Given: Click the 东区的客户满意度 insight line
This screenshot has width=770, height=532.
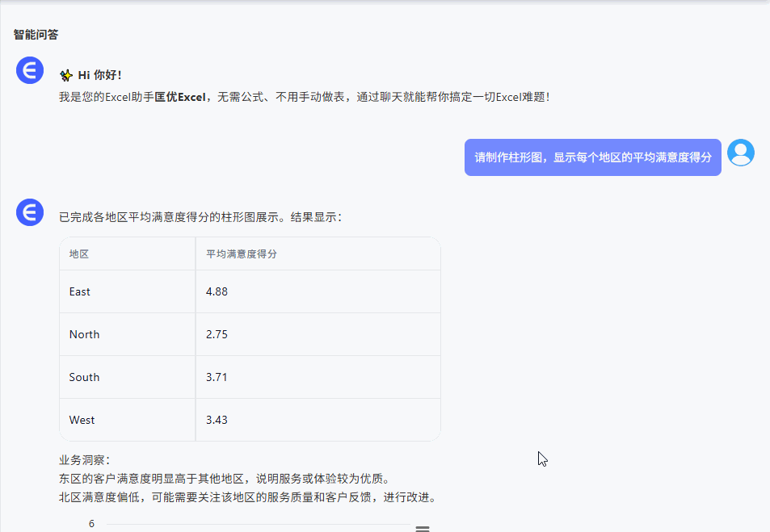Looking at the screenshot, I should coord(225,479).
